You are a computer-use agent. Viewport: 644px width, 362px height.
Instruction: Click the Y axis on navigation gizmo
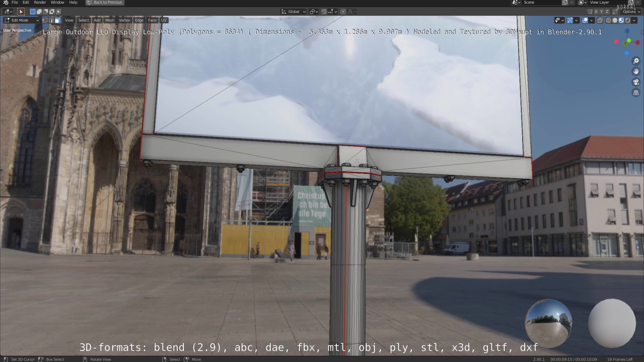pyautogui.click(x=625, y=43)
